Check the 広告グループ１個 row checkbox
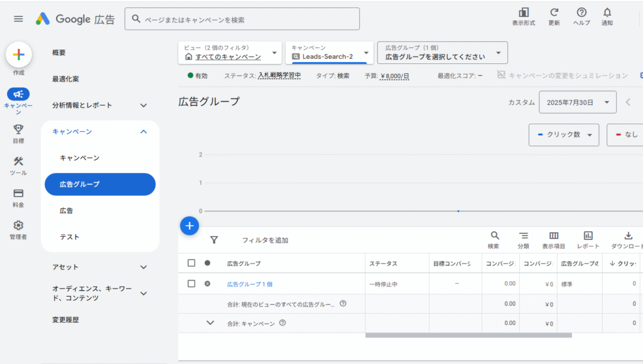 [192, 283]
